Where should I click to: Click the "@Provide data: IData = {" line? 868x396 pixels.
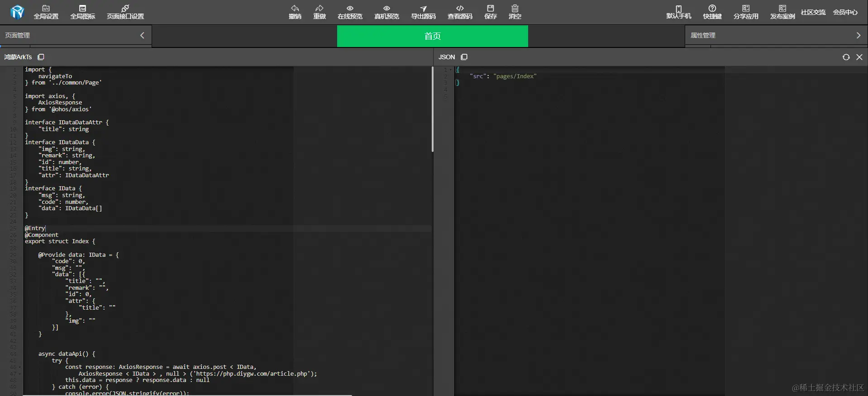click(x=79, y=255)
